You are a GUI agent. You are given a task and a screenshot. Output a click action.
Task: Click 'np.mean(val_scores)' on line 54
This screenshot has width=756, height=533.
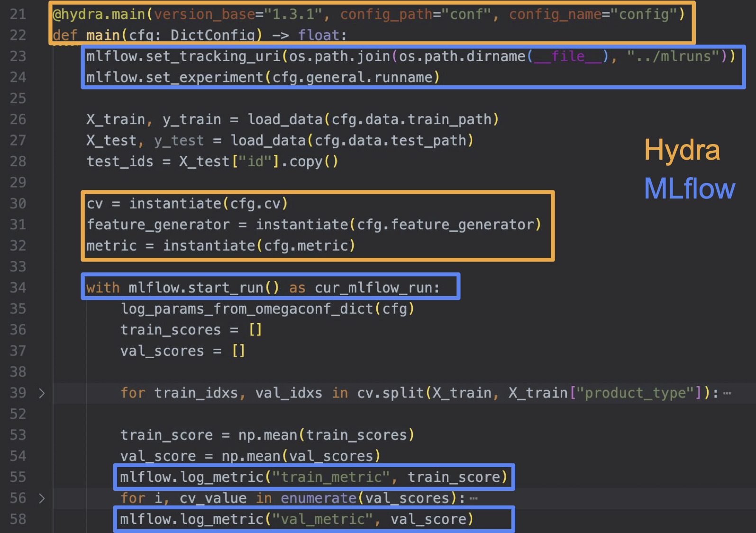(x=301, y=456)
